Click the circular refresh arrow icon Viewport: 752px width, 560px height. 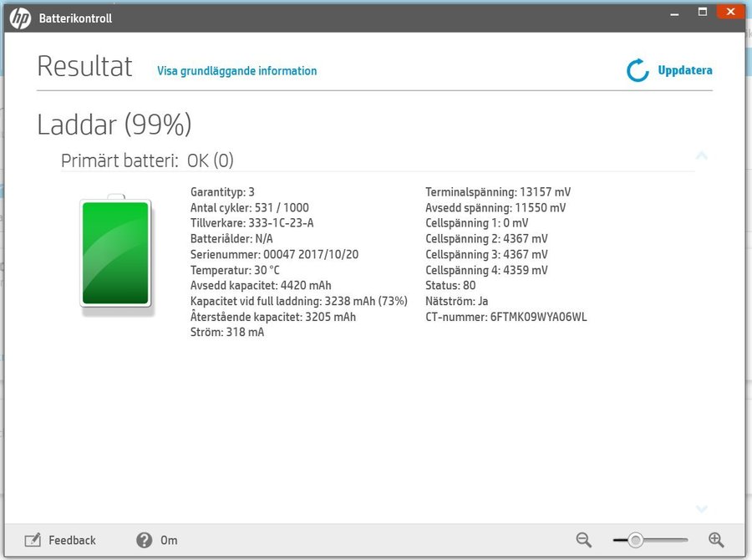[638, 71]
